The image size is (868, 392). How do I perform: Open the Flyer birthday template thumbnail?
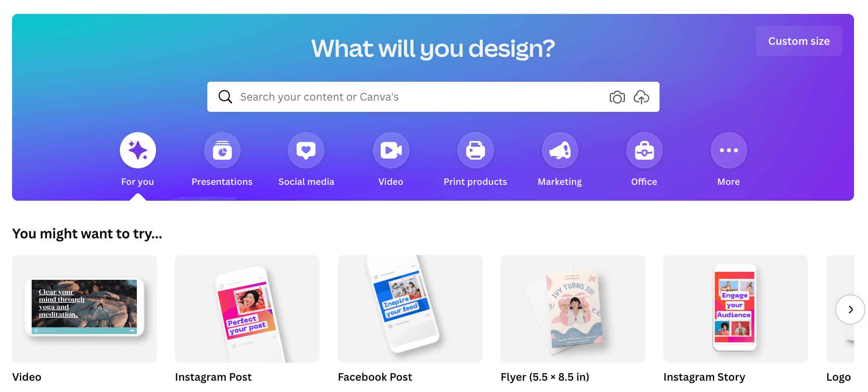tap(573, 309)
